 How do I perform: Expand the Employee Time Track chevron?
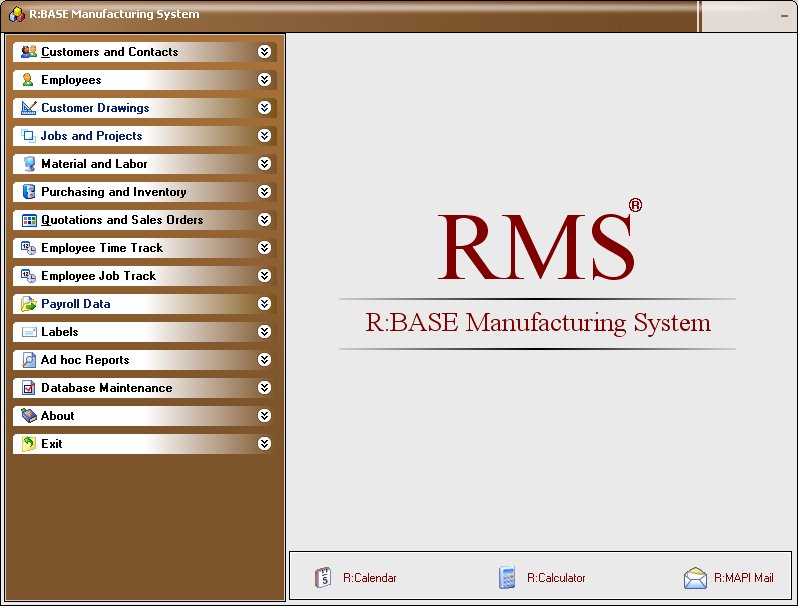coord(264,247)
